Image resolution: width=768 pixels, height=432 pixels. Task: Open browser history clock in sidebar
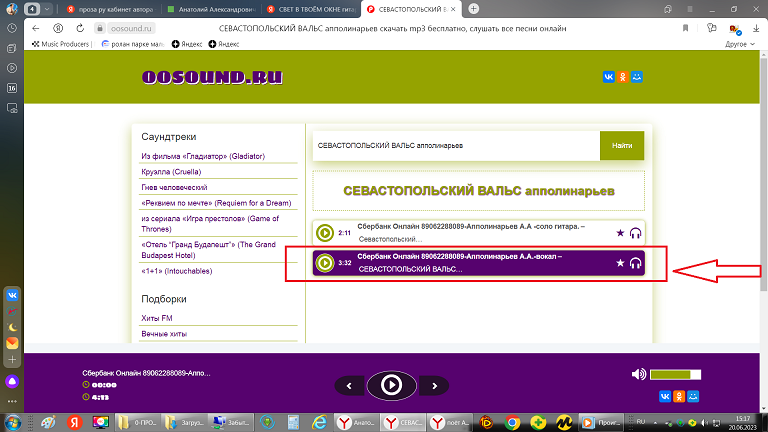(x=12, y=28)
